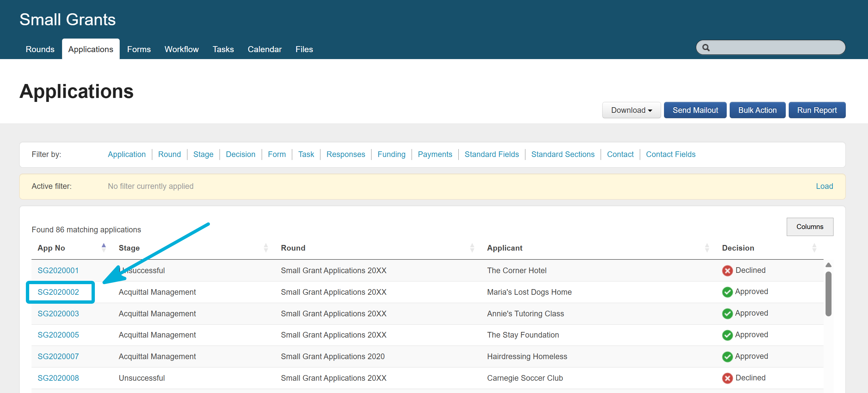Open the Columns chooser
This screenshot has height=393, width=868.
810,227
